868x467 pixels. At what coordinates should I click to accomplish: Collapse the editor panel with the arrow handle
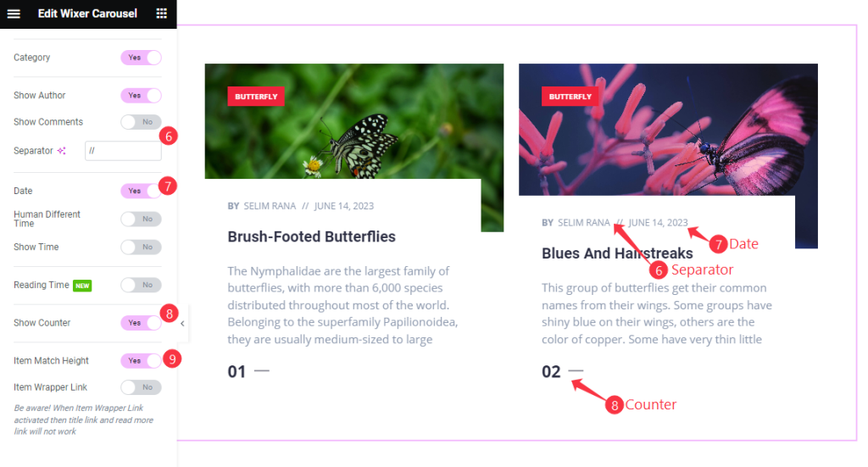point(183,324)
